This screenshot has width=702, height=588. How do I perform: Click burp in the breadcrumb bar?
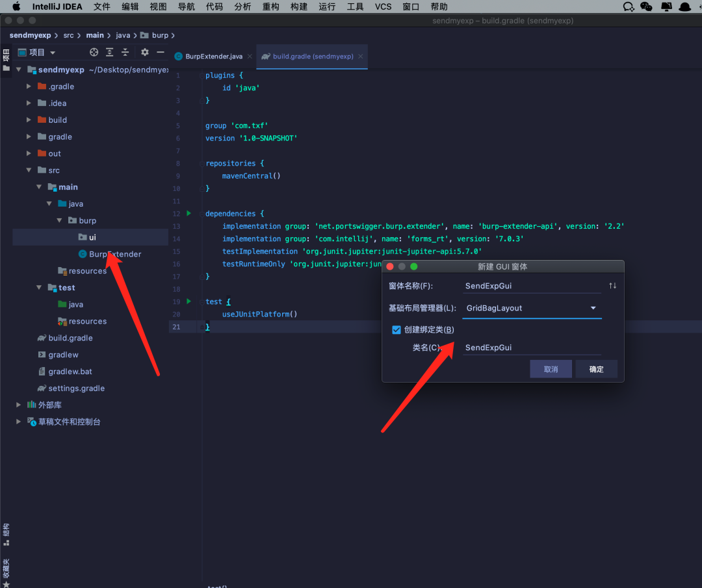click(x=160, y=35)
